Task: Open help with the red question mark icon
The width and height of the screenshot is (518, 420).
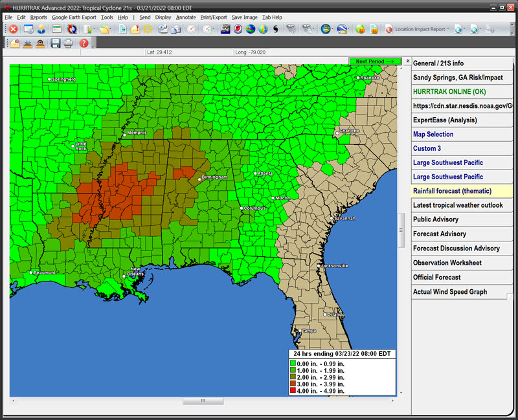Action: point(84,43)
